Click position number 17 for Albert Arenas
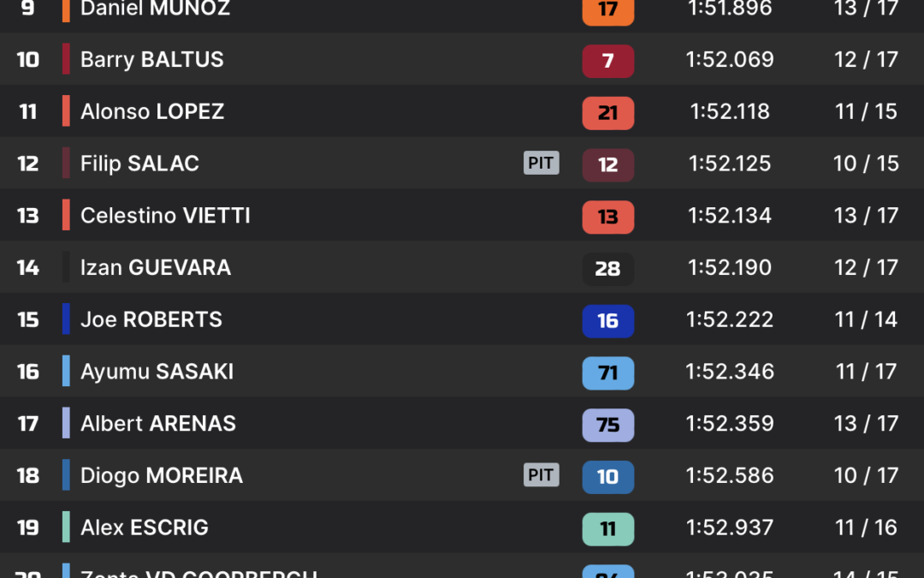This screenshot has height=578, width=924. pyautogui.click(x=27, y=424)
